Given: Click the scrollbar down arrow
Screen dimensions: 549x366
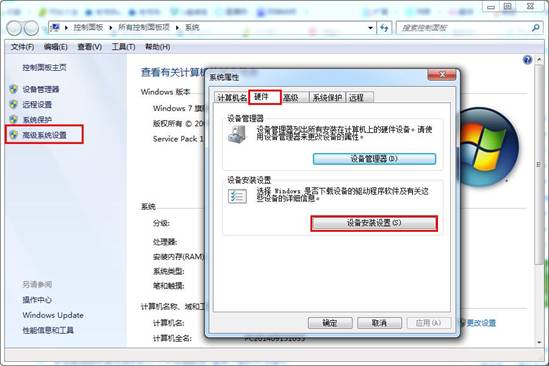Looking at the screenshot, I should (x=539, y=342).
